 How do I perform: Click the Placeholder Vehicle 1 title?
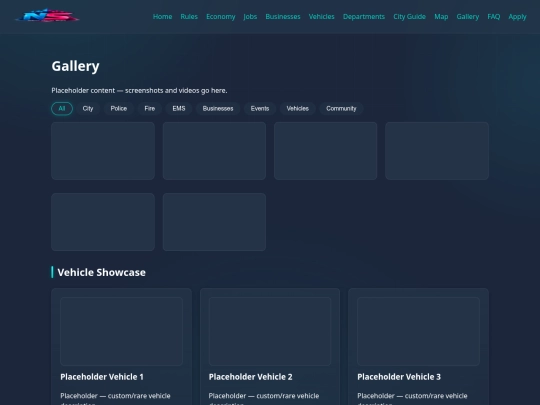point(102,377)
